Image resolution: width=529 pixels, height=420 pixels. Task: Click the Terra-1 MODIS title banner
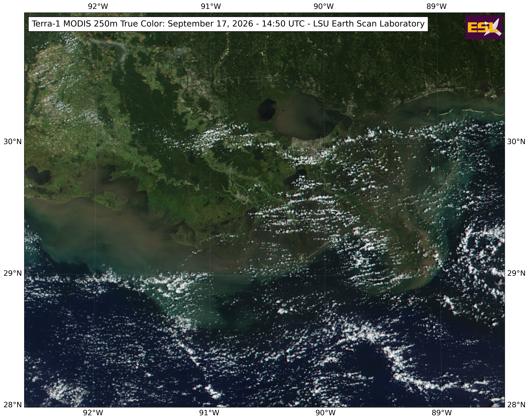click(x=228, y=24)
